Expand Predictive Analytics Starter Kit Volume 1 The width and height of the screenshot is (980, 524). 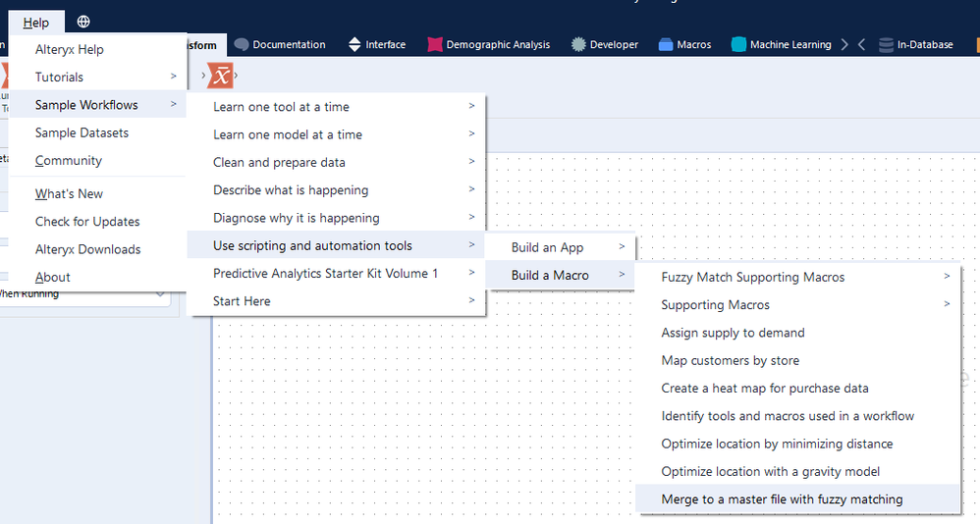pos(336,273)
